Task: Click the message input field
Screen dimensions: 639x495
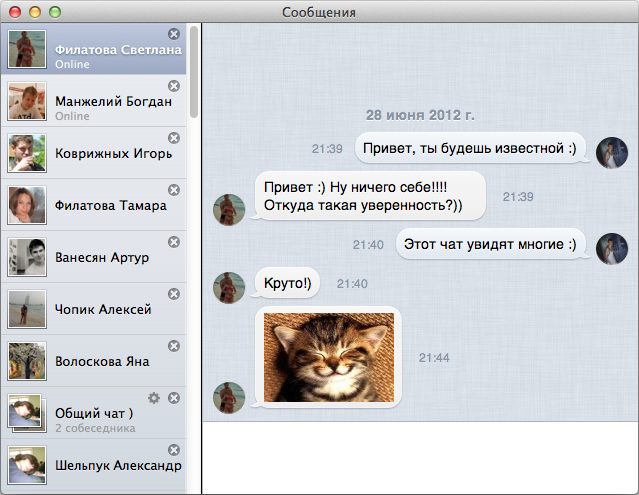Action: (420, 457)
